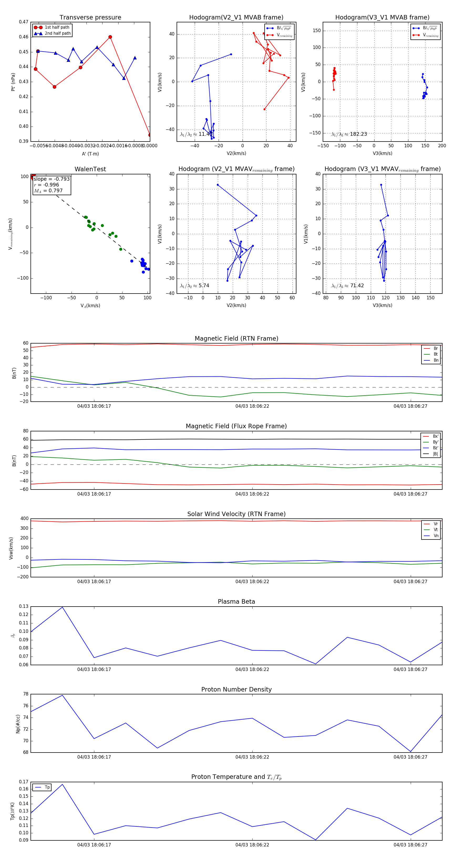
Task: Click "slope = -0.793" in the WalenTest box
Action: 52,179
